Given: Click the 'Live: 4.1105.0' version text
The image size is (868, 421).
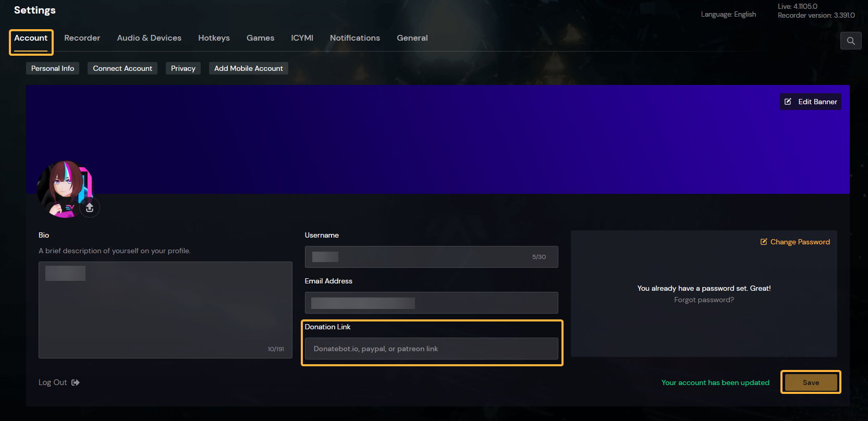Looking at the screenshot, I should click(x=797, y=6).
